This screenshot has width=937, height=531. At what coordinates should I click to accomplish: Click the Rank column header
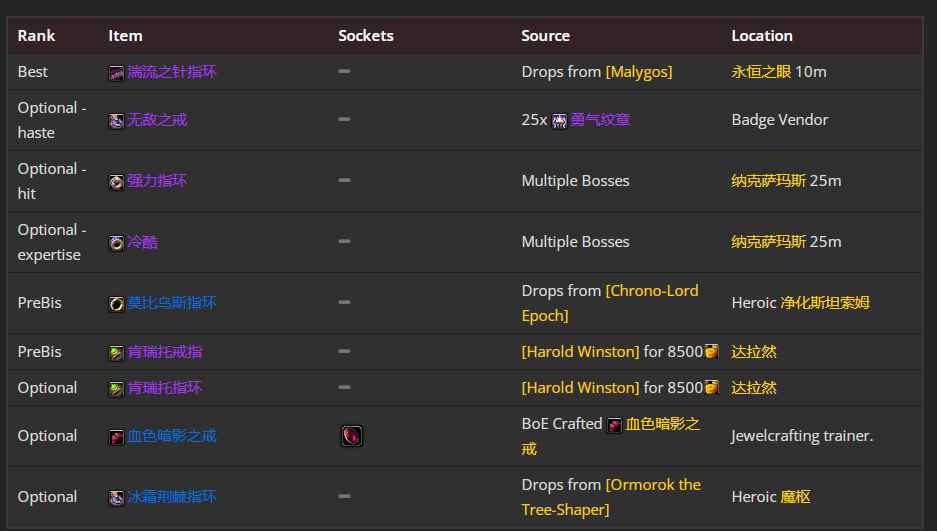pos(36,36)
